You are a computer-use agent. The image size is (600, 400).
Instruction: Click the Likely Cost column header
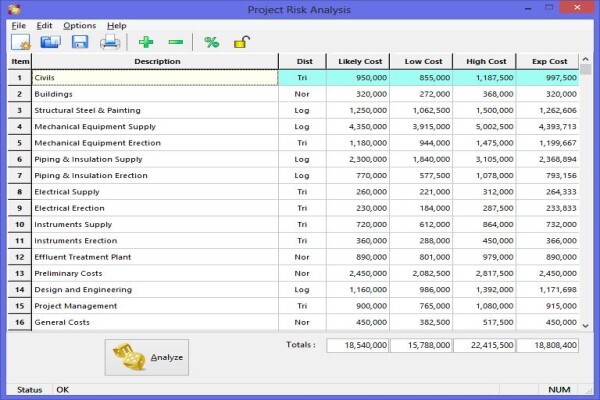(x=358, y=61)
